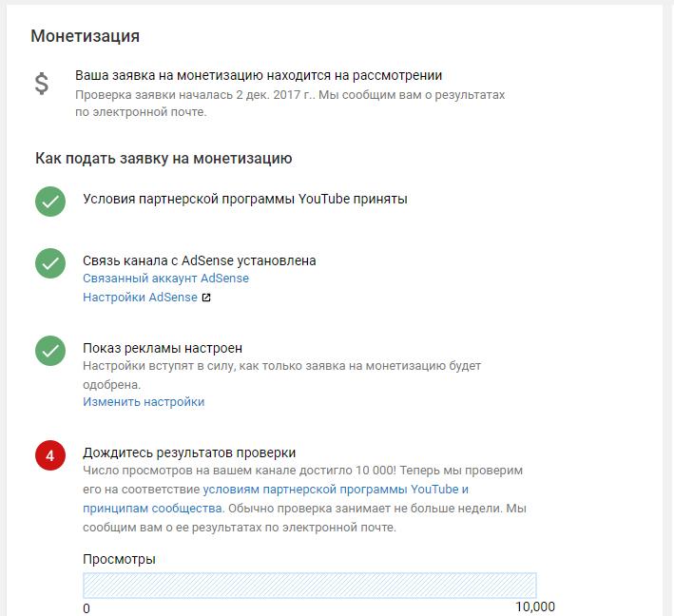The image size is (674, 616).
Task: Click Ваша заявка на монетизацию status text
Action: click(259, 75)
